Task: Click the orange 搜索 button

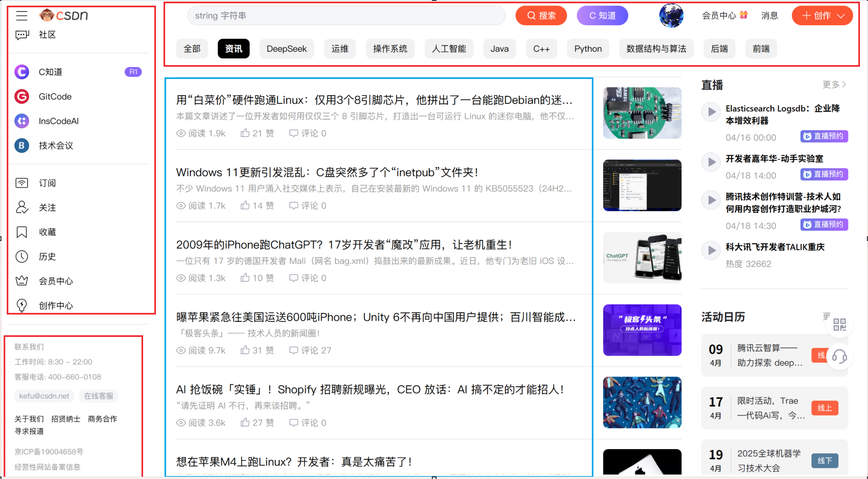Action: click(x=541, y=16)
